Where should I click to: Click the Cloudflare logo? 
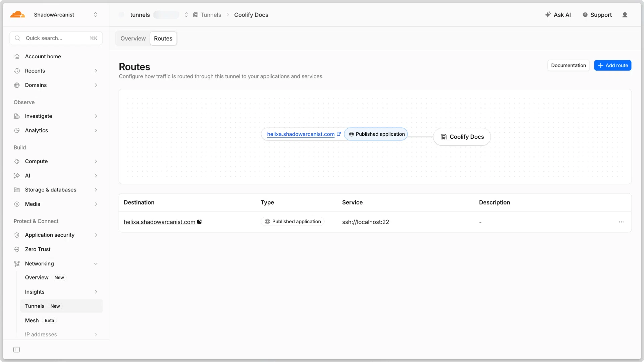pyautogui.click(x=17, y=14)
